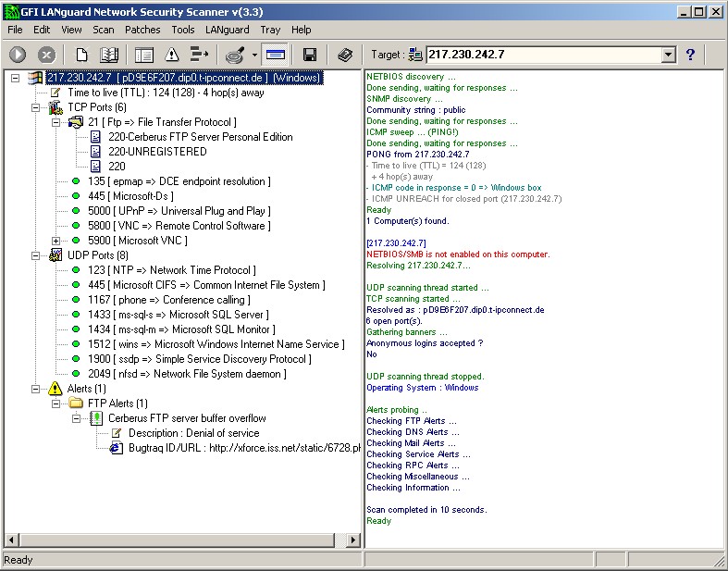Viewport: 728px width, 571px height.
Task: Click the alert icon beside Cerberus buffer overflow
Action: pyautogui.click(x=96, y=418)
